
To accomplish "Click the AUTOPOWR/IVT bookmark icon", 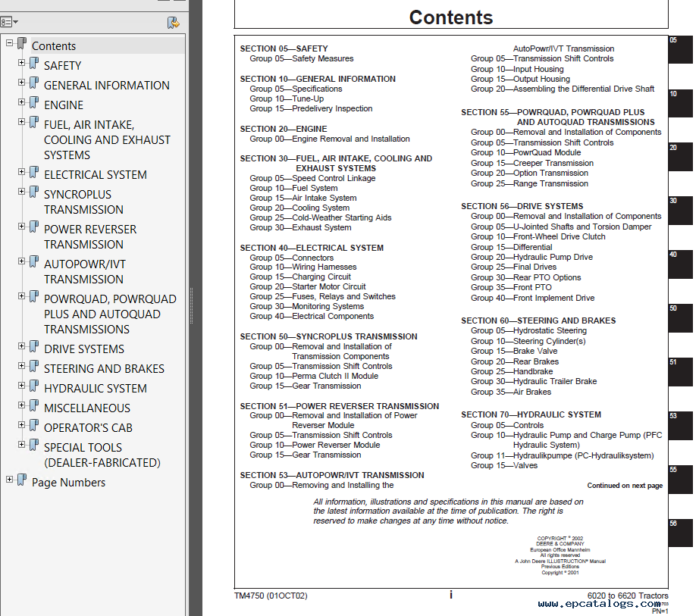I will 34,261.
